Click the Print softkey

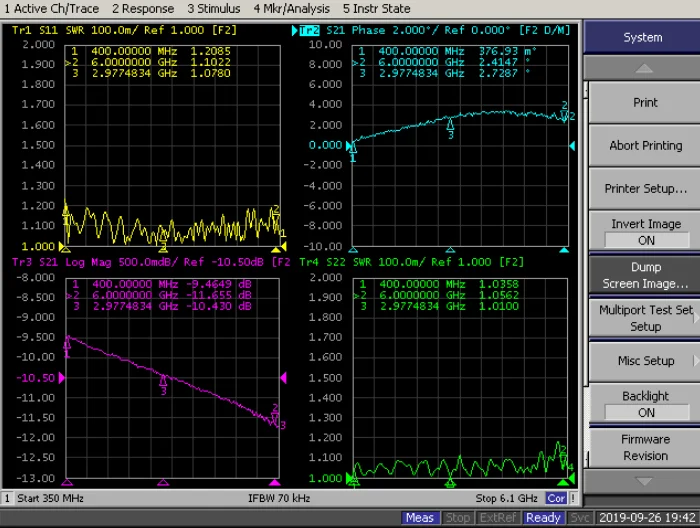[x=645, y=103]
